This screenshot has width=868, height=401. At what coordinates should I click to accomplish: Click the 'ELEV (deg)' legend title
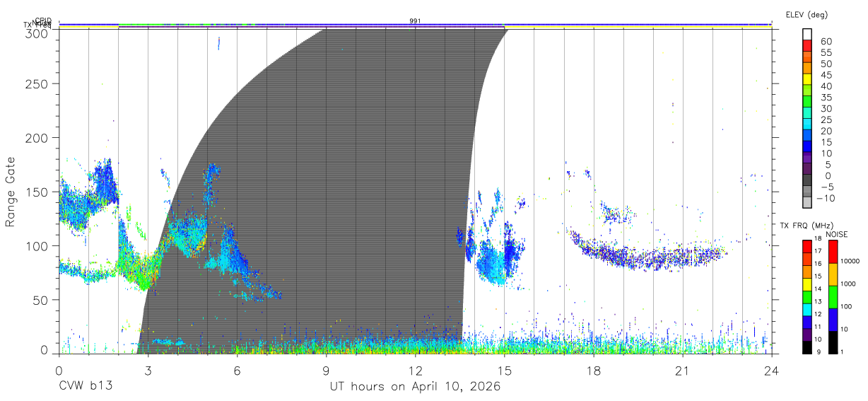click(807, 15)
